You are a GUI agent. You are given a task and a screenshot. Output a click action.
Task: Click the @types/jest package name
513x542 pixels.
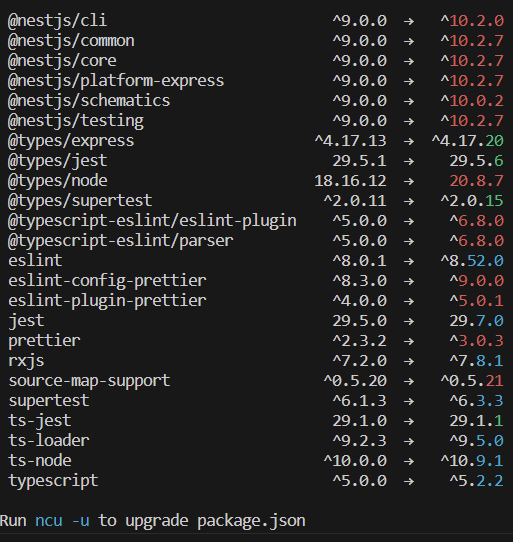tap(57, 161)
